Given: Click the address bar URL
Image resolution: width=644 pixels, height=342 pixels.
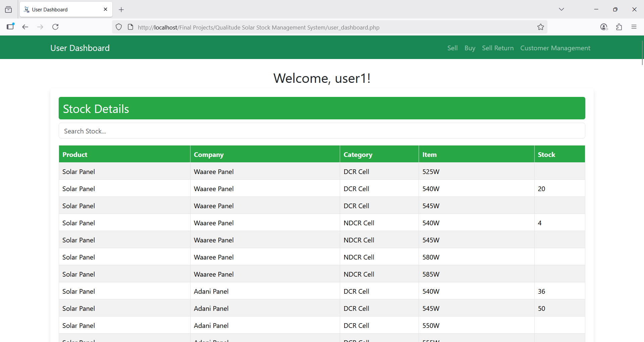Looking at the screenshot, I should coord(258,27).
